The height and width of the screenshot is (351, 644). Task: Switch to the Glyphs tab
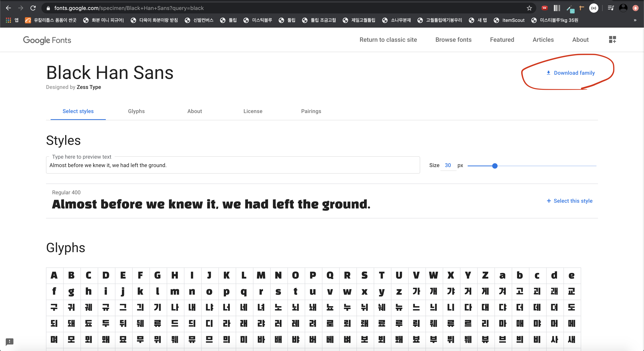pos(136,111)
